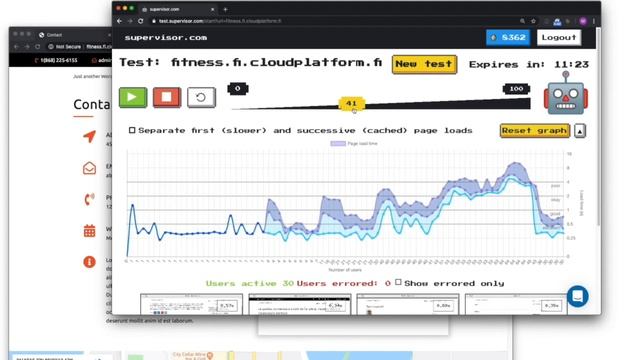
Task: Click the phone icon on the Contact page
Action: coord(89,199)
